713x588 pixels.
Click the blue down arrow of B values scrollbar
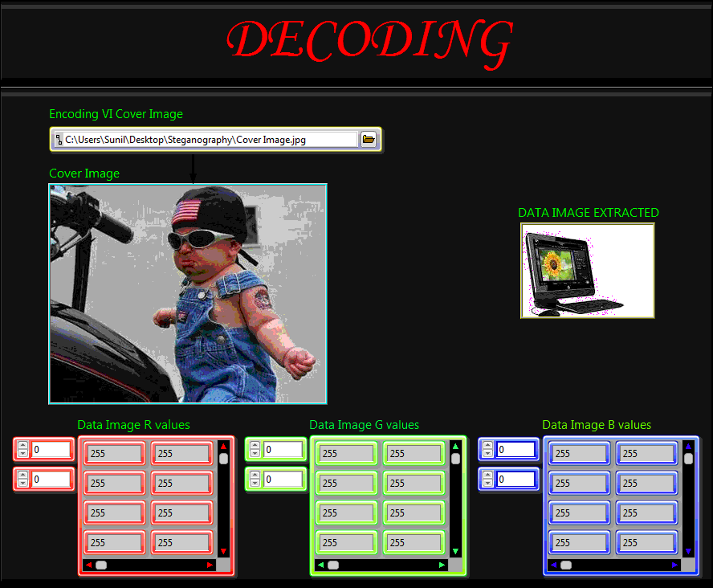688,552
